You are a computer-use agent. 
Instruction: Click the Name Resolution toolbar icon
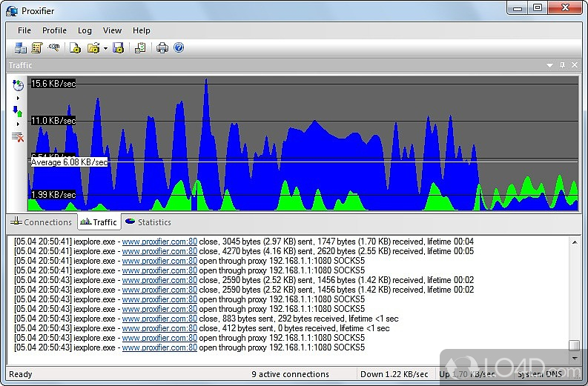(53, 48)
